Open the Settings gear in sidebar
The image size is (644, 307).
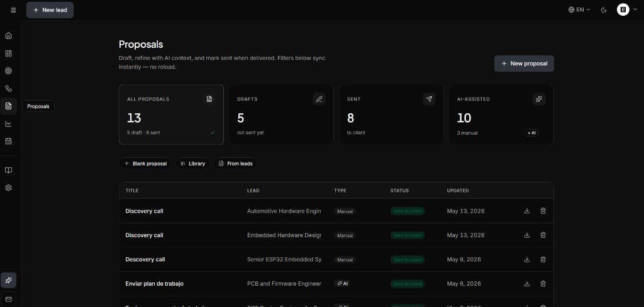tap(8, 188)
